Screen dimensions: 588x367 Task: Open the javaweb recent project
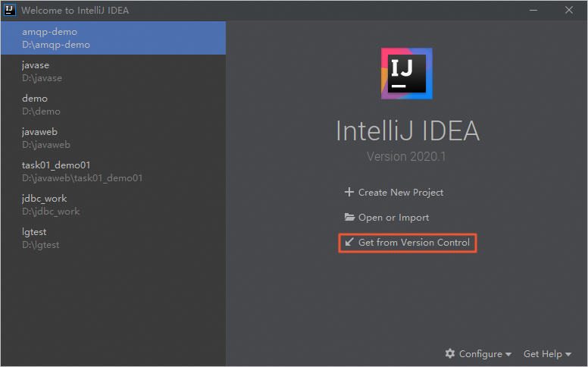click(113, 138)
